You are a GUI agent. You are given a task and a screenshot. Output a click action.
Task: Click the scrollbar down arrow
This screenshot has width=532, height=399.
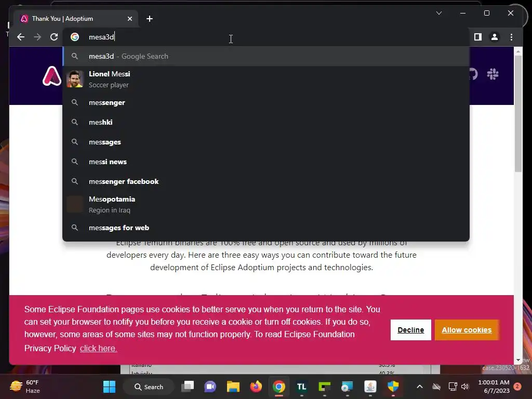tap(518, 360)
